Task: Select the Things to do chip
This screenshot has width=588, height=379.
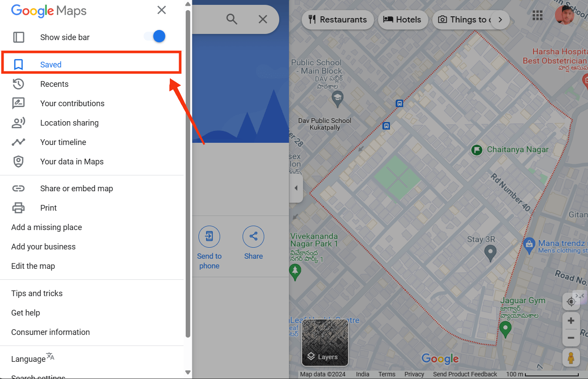Action: point(463,19)
